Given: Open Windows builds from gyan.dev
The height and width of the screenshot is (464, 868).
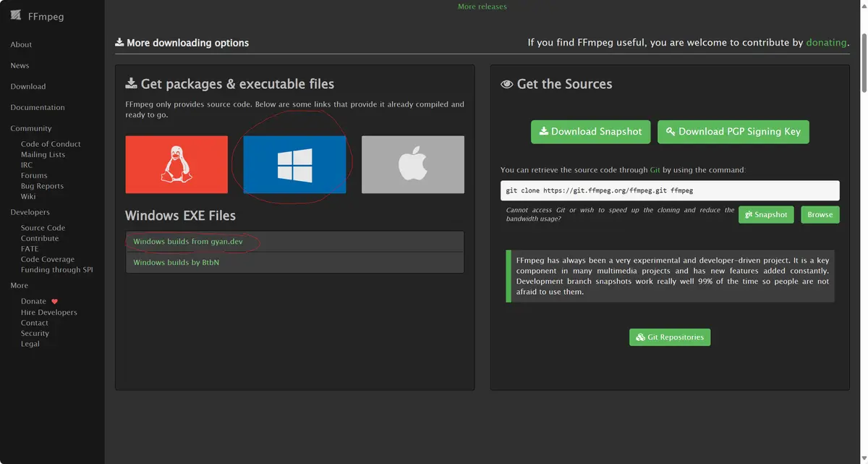Looking at the screenshot, I should [x=188, y=242].
